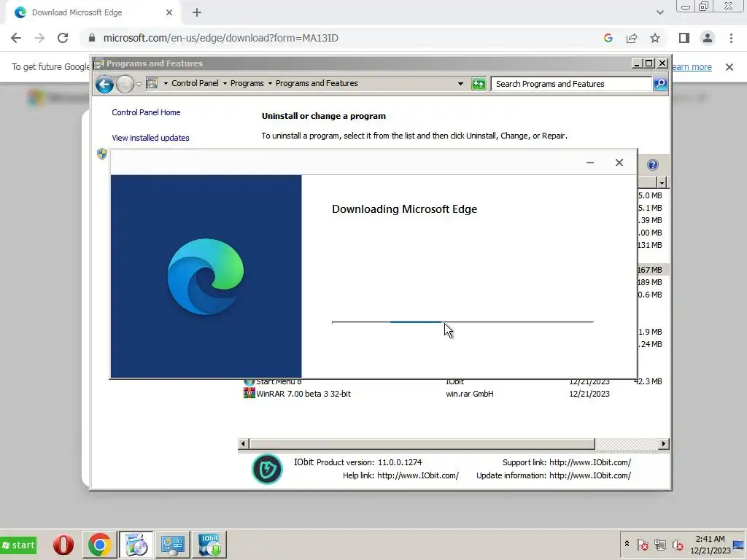Screen dimensions: 747x560
Task: Click the Support link IObit URL
Action: point(589,462)
